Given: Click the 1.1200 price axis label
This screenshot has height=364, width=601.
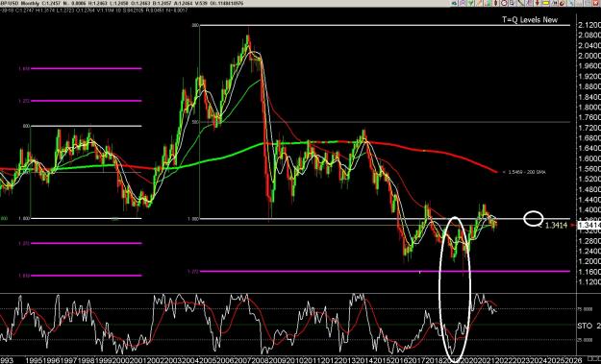Looking at the screenshot, I should tap(589, 281).
